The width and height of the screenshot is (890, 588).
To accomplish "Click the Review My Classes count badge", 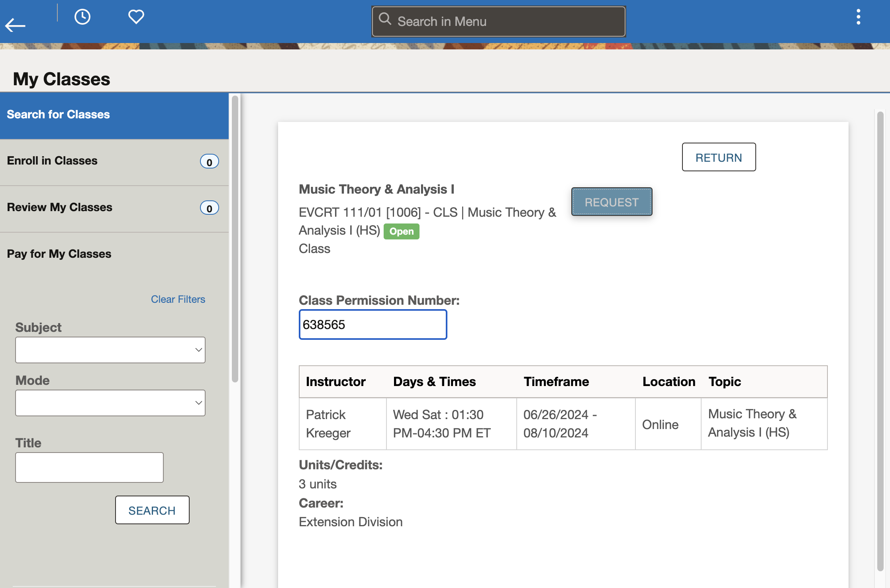I will tap(209, 208).
